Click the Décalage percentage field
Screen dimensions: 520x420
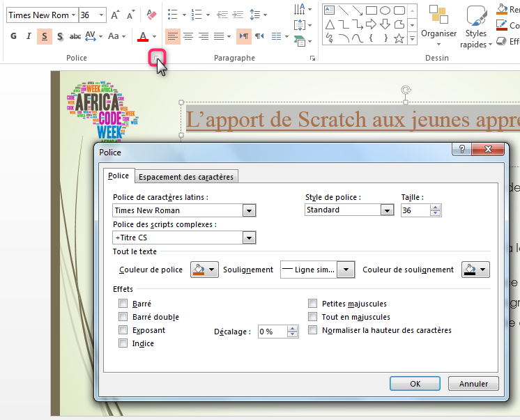click(x=273, y=332)
